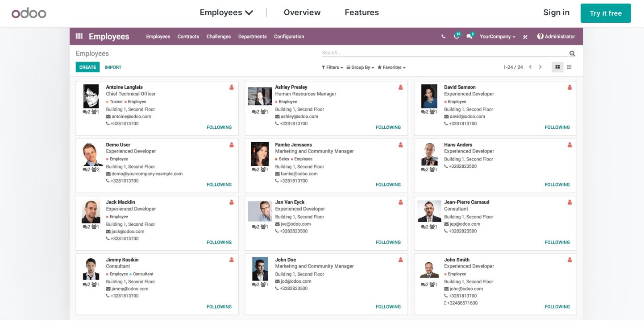The height and width of the screenshot is (330, 644).
Task: Click in the Search input field
Action: [x=445, y=53]
